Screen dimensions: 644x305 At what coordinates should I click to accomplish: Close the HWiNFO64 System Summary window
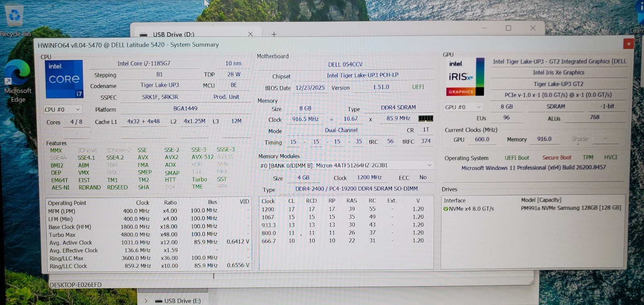(628, 44)
